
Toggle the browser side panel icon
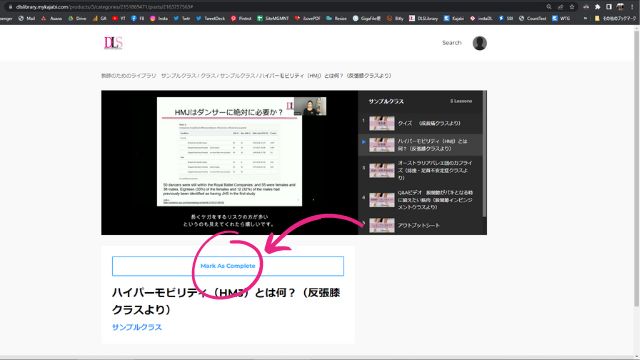tap(609, 7)
